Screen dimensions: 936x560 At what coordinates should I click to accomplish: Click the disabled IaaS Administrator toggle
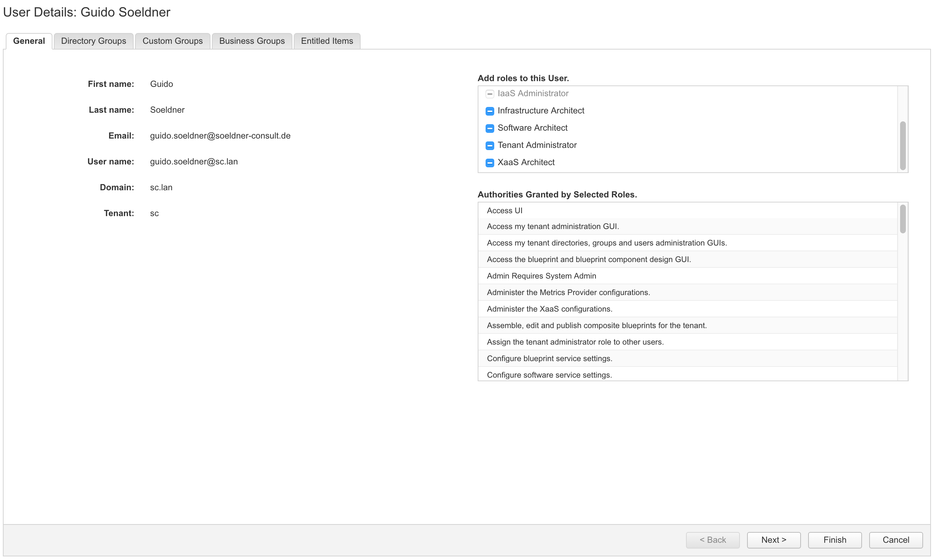point(490,94)
